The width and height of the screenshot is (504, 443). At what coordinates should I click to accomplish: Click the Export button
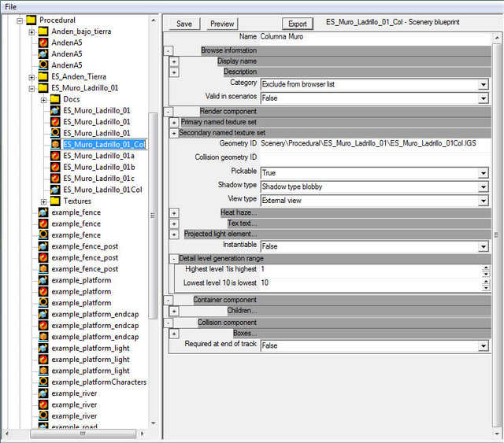[298, 24]
